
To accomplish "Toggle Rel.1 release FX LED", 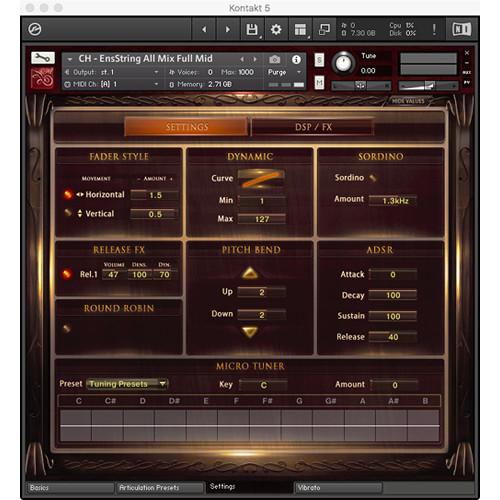I will pos(67,274).
